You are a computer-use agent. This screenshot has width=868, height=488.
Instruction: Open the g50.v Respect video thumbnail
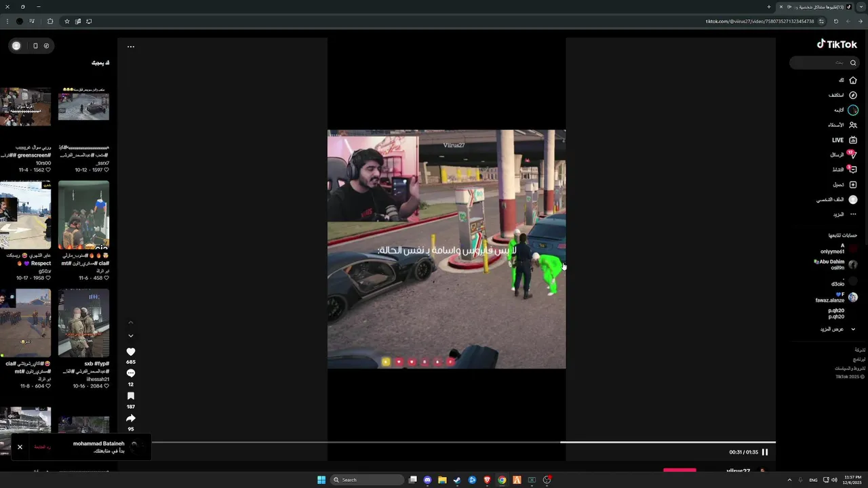25,215
